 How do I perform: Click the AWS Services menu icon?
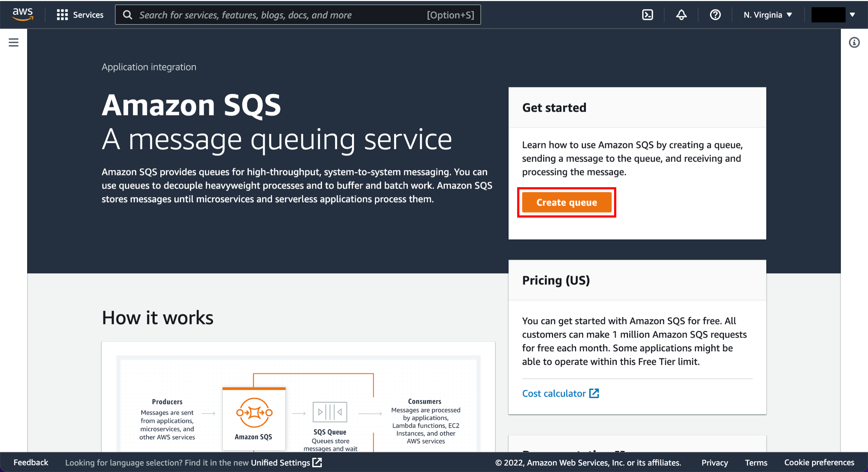click(x=61, y=14)
